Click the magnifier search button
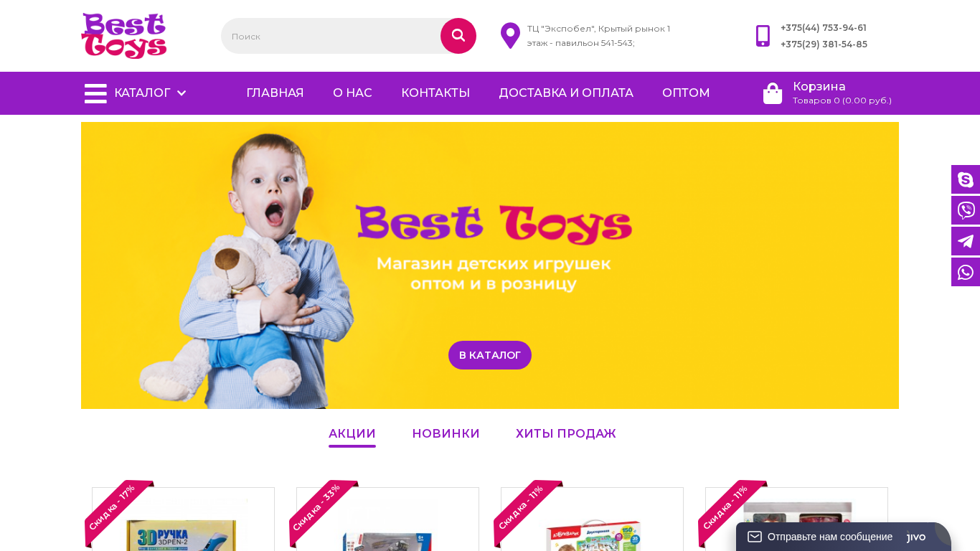980x551 pixels. click(x=458, y=36)
